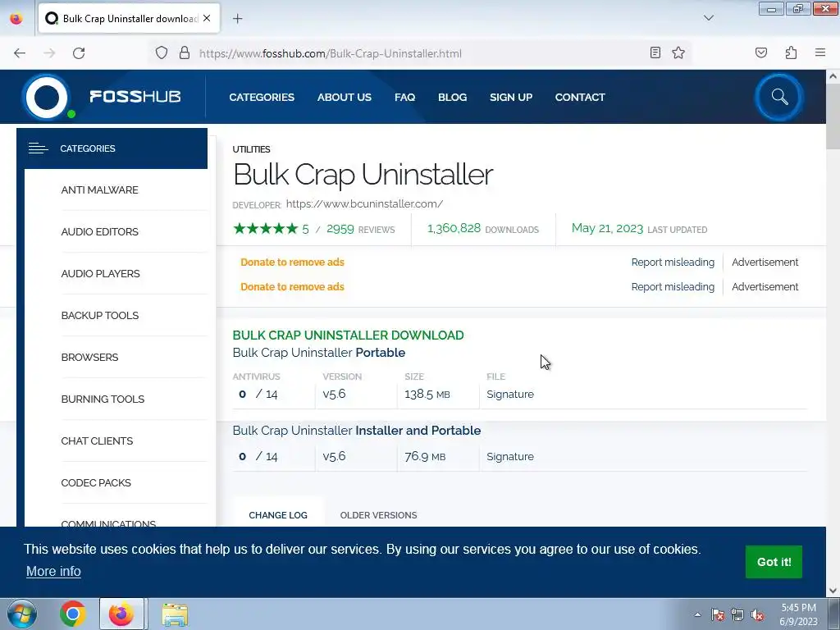Open Signature for Installer and Portable file
This screenshot has height=630, width=840.
pyautogui.click(x=510, y=456)
